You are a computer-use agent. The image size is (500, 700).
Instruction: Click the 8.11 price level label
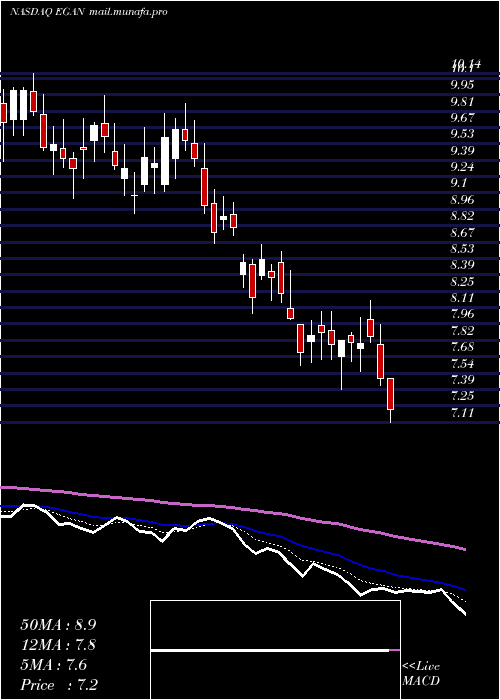[x=462, y=298]
